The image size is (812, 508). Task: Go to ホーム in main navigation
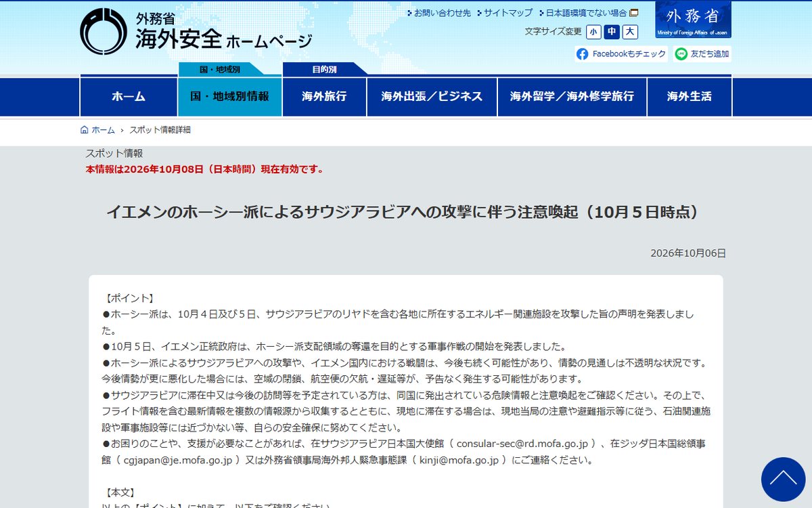pos(129,96)
